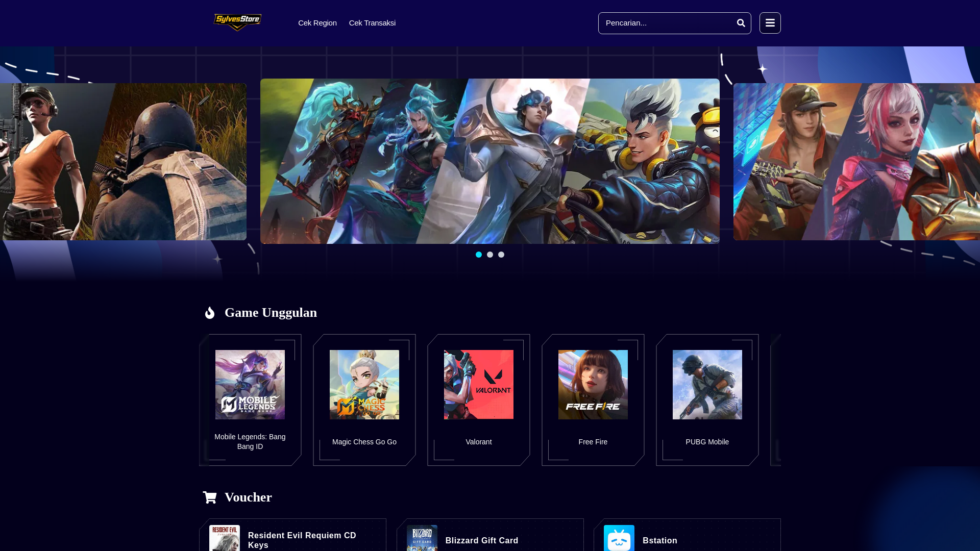980x551 pixels.
Task: Click the Blizzard gift card thumbnail
Action: (x=422, y=538)
